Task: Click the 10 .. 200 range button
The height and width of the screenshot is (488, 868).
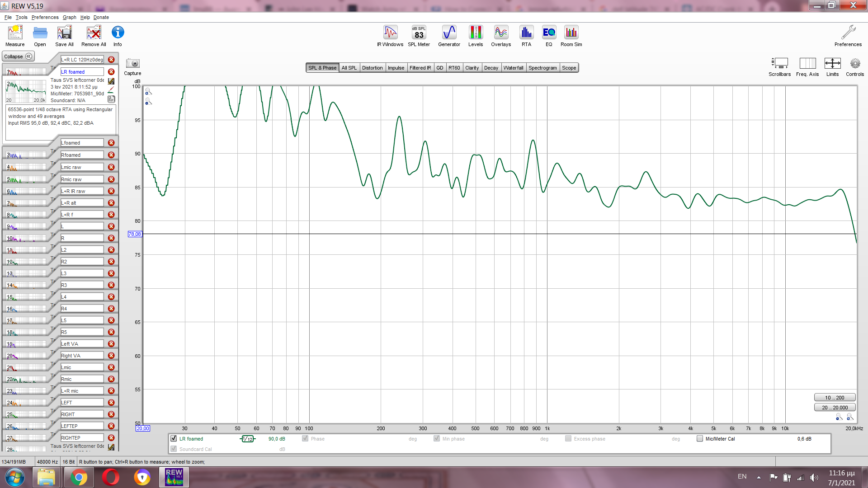Action: (x=835, y=398)
